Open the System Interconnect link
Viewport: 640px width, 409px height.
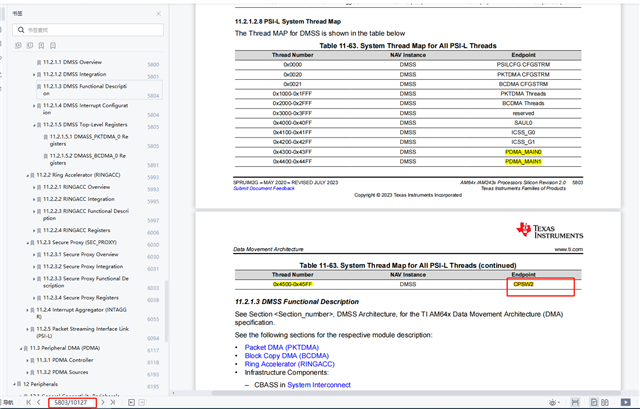pyautogui.click(x=319, y=385)
